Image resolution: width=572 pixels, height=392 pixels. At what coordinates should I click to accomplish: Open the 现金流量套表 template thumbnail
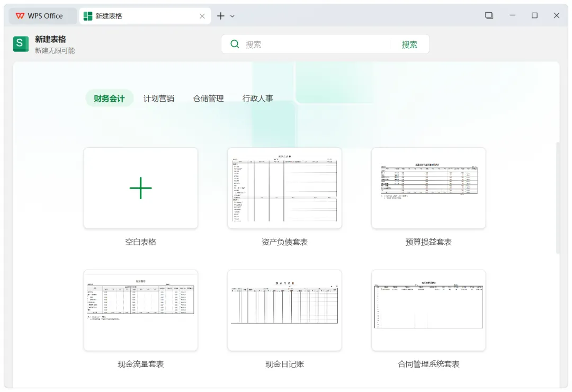point(141,310)
